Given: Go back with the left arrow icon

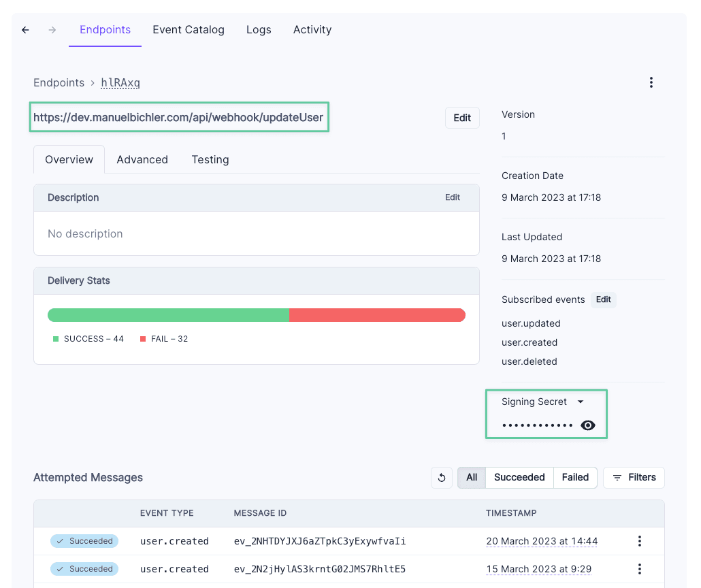Looking at the screenshot, I should [25, 30].
